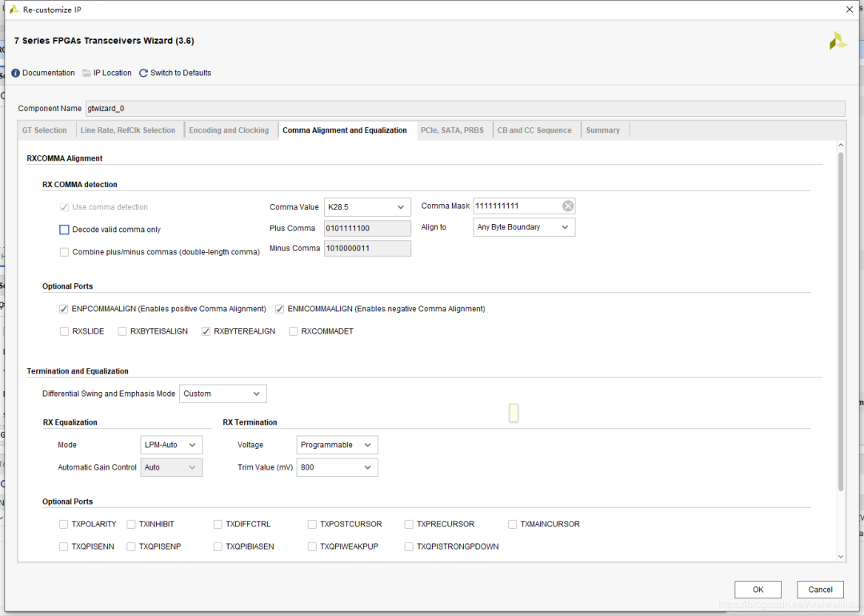The image size is (864, 616).
Task: Open the RX Equalization Mode LPM-Auto dropdown
Action: 171,445
